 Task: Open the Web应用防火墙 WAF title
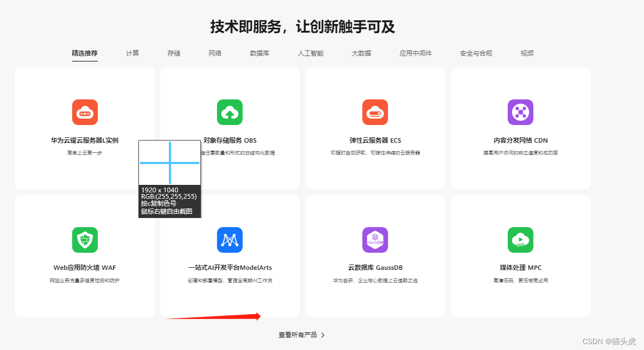tap(84, 268)
